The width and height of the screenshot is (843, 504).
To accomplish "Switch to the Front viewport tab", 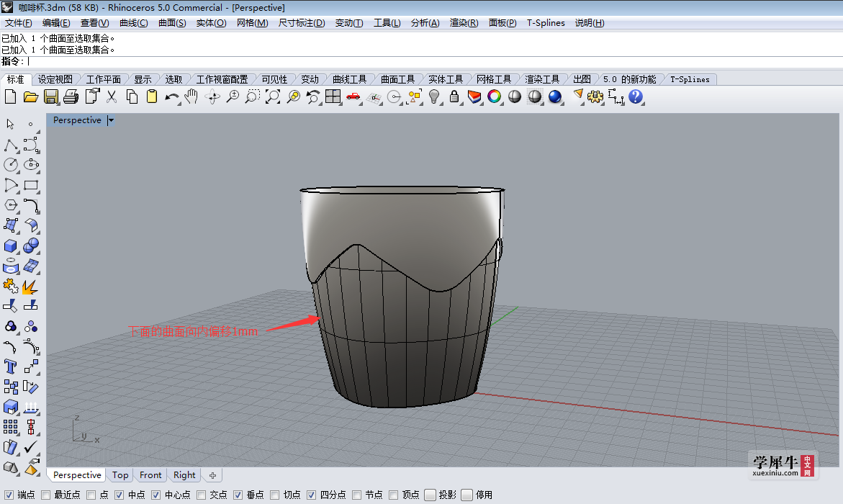I will [x=150, y=475].
